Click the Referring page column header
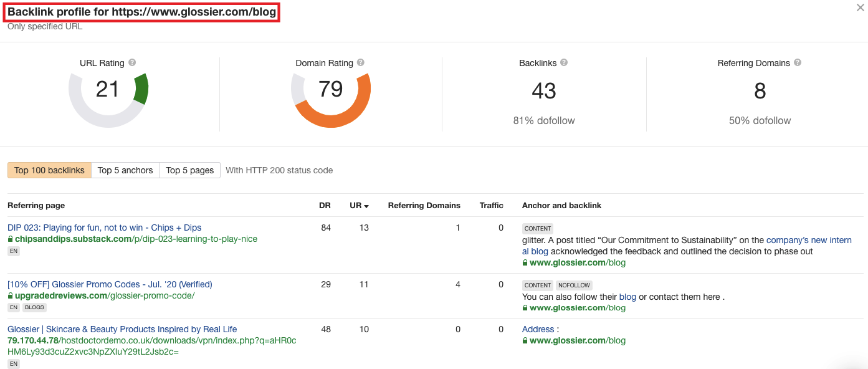Image resolution: width=868 pixels, height=369 pixels. (36, 206)
